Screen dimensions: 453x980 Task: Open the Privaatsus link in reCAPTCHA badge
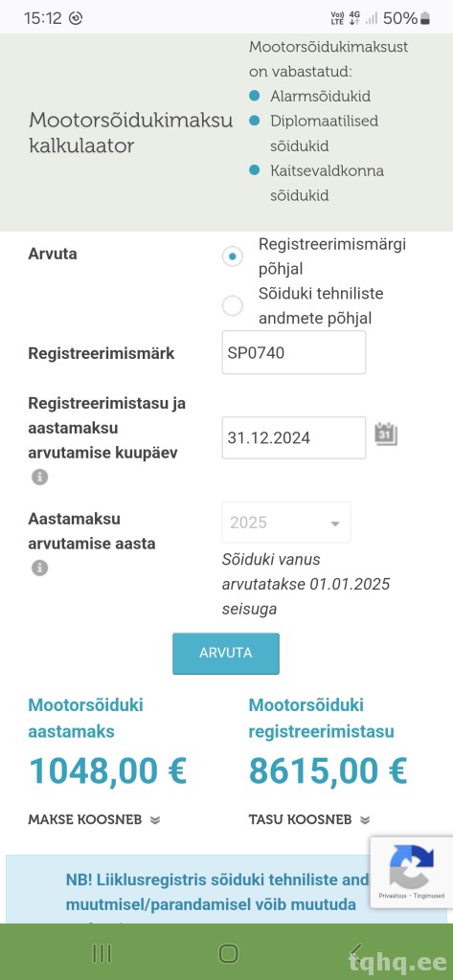(x=393, y=896)
